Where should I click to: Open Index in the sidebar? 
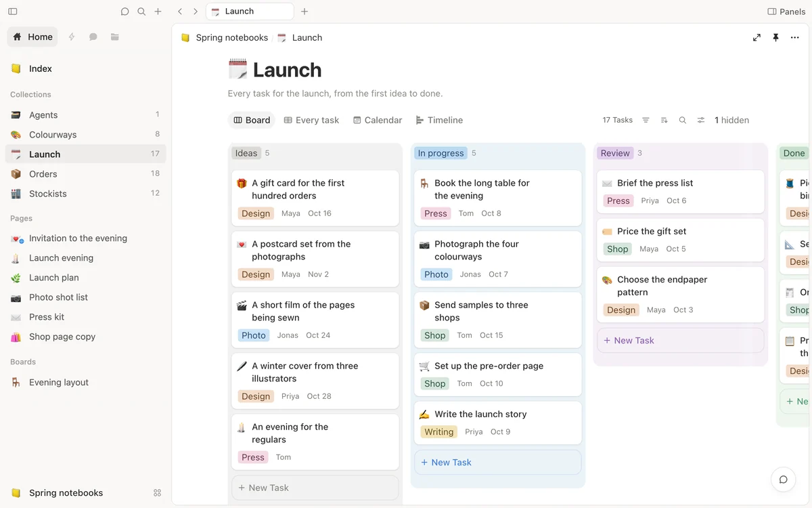pyautogui.click(x=85, y=68)
